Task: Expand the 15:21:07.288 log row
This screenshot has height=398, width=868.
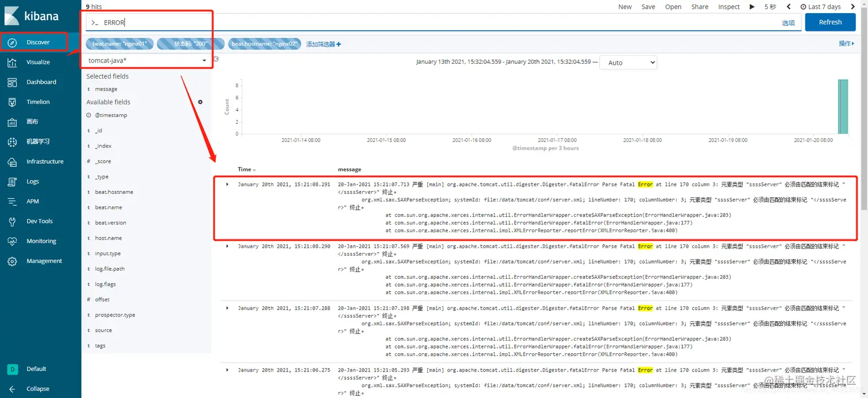Action: pyautogui.click(x=227, y=308)
